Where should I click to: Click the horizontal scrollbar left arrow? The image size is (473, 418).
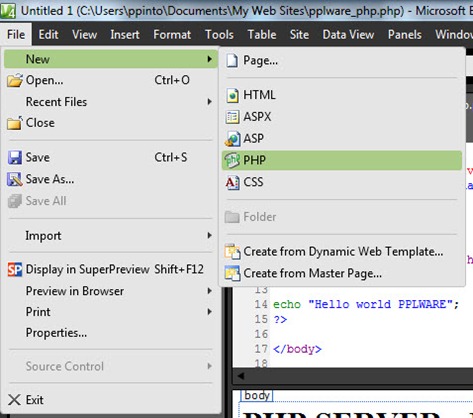pos(240,376)
